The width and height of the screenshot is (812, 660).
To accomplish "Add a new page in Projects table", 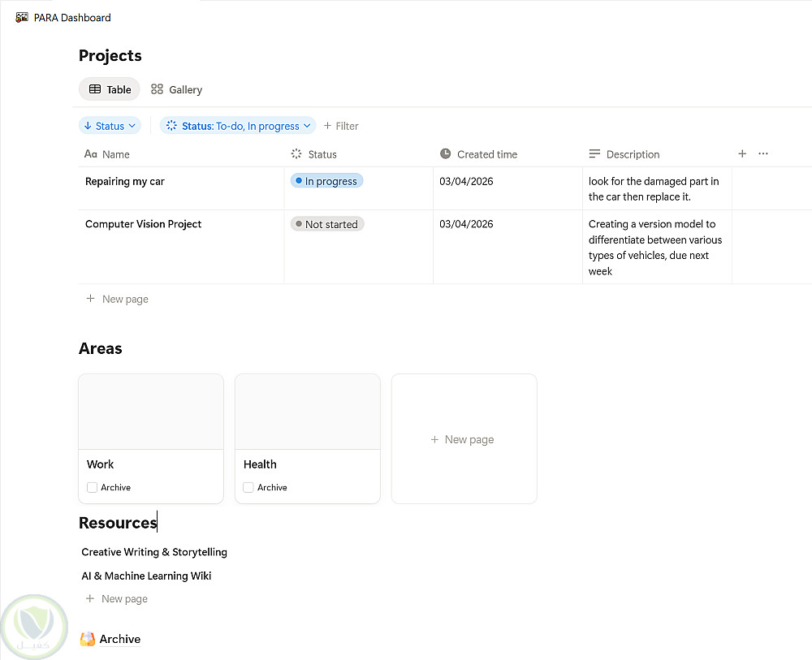I will 117,300.
